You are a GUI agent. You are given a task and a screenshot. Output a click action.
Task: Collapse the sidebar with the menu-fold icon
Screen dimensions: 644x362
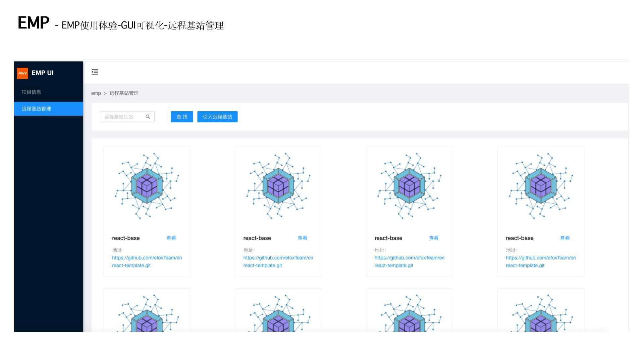(95, 72)
